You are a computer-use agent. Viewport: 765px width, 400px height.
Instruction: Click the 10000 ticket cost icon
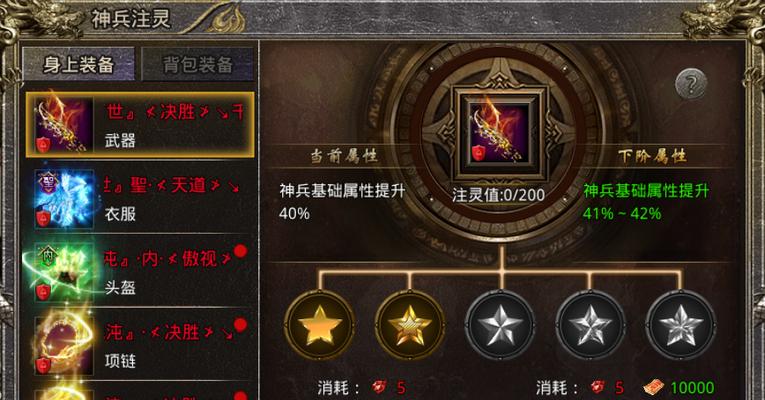[x=654, y=388]
